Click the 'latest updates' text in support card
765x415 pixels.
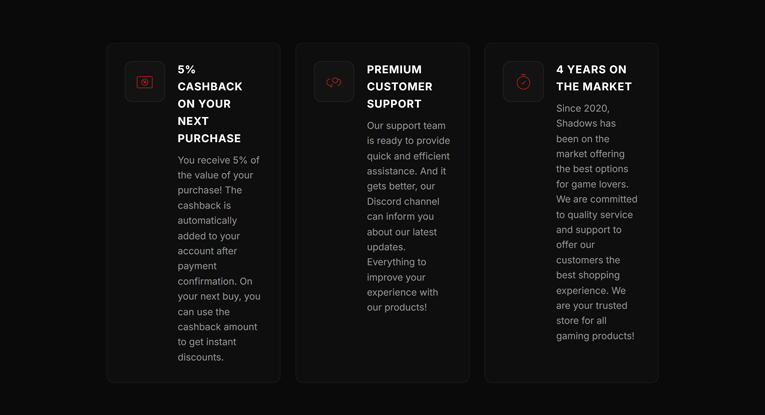click(401, 239)
